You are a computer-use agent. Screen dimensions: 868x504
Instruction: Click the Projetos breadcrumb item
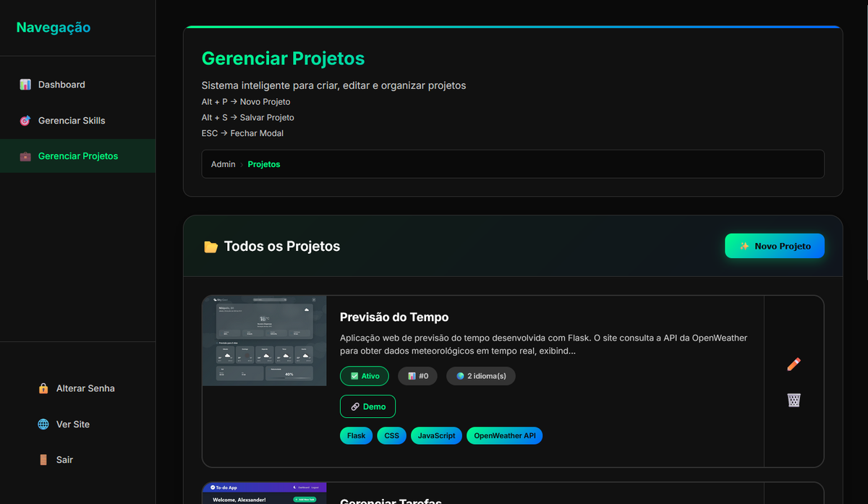pyautogui.click(x=264, y=164)
